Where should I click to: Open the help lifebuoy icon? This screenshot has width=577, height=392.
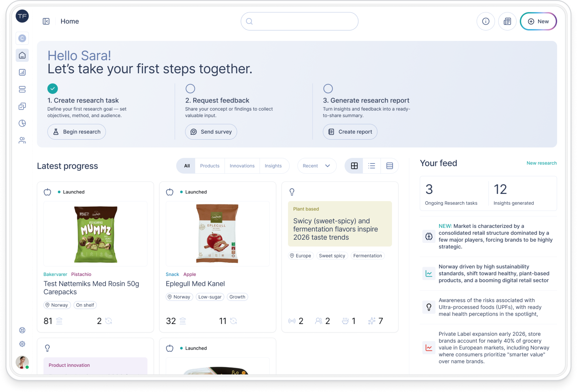click(x=22, y=330)
